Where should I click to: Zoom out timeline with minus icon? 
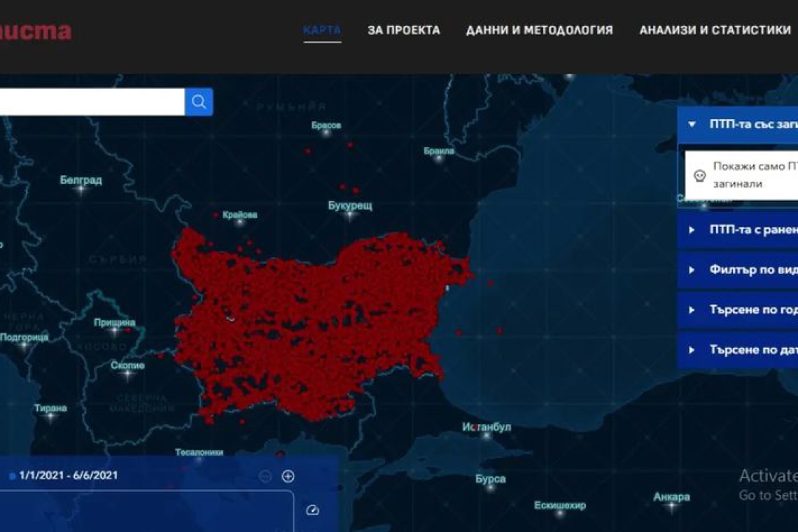click(x=265, y=477)
